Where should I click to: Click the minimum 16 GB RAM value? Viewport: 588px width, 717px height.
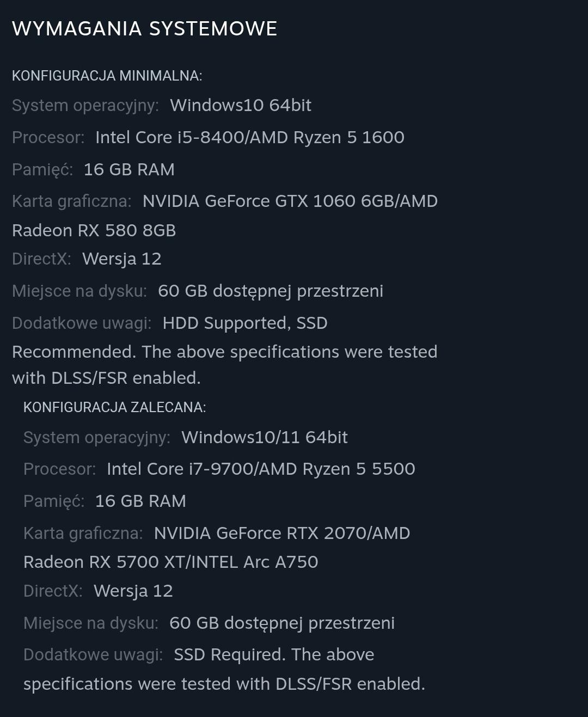coord(129,169)
